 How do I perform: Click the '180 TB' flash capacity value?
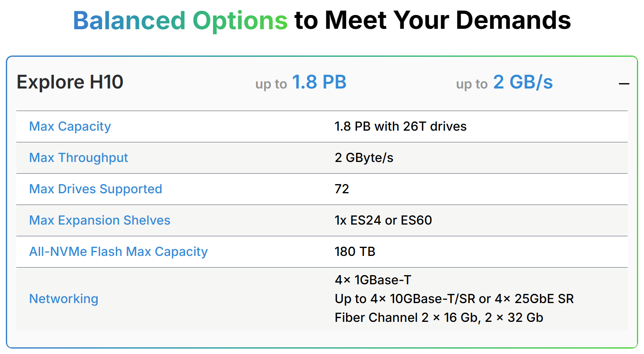point(355,251)
